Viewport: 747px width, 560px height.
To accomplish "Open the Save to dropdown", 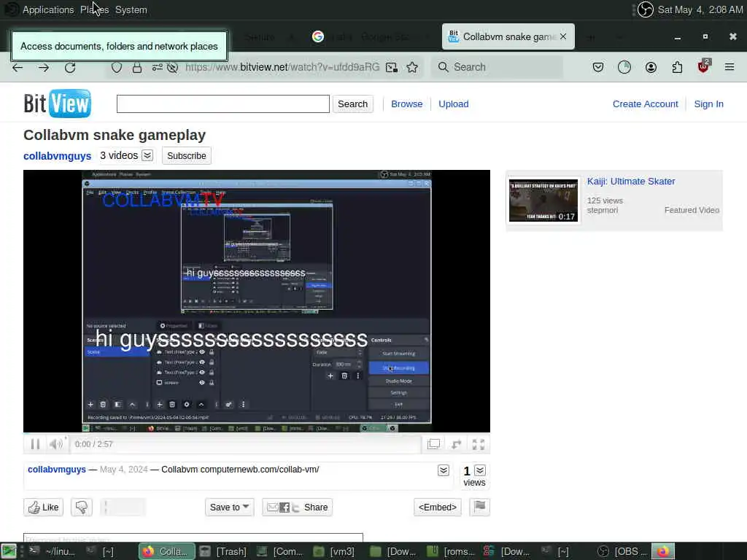I will pos(229,507).
